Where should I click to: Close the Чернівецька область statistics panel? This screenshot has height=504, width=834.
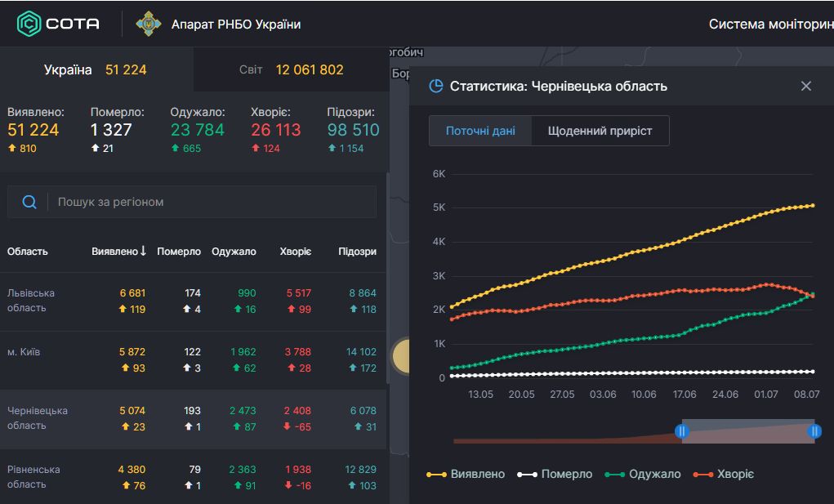(x=806, y=86)
